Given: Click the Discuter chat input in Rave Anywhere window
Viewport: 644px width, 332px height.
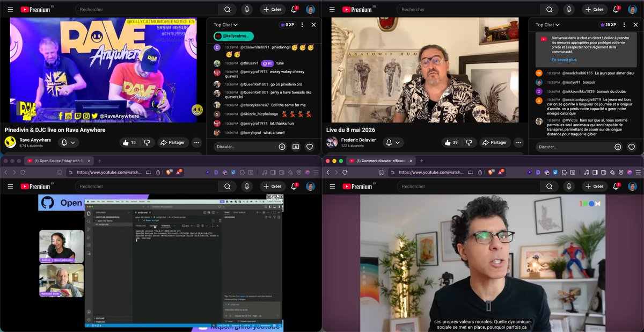Looking at the screenshot, I should 244,147.
